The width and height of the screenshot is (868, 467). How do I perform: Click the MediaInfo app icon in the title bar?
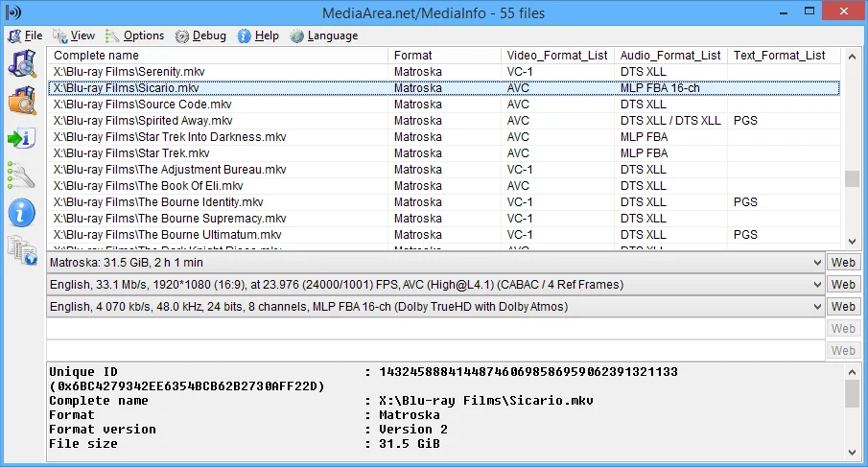pyautogui.click(x=13, y=12)
